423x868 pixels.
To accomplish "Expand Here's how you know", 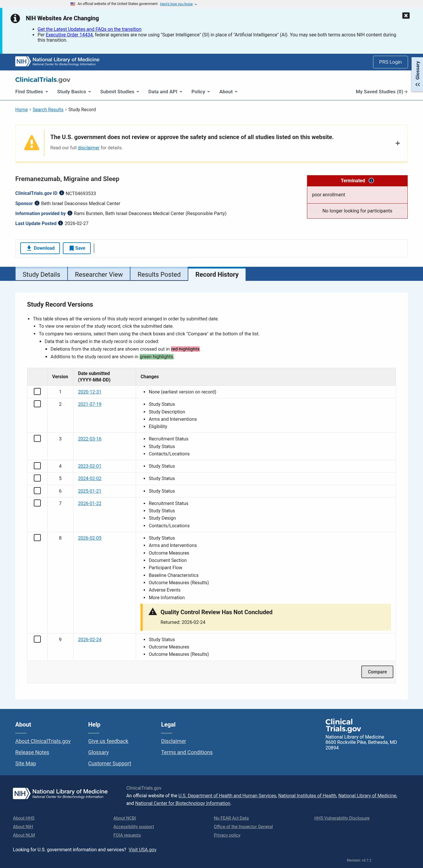I will 178,4.
